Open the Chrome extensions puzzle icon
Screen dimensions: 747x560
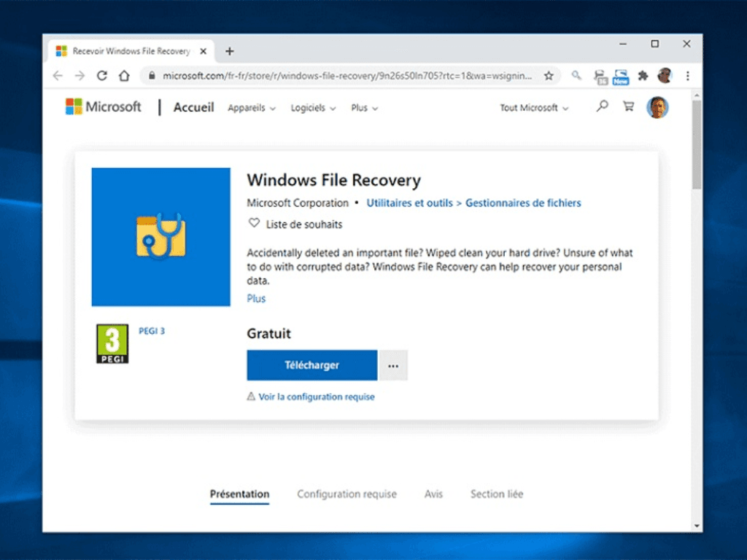pos(643,76)
